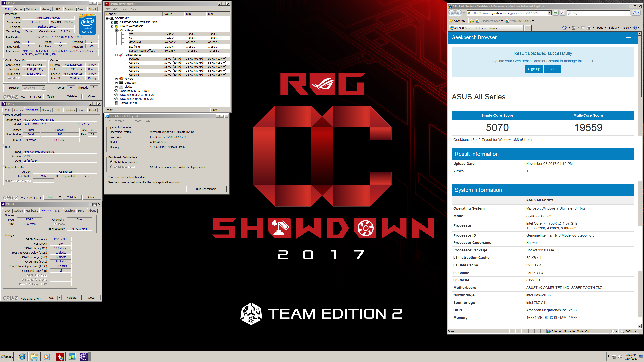The height and width of the screenshot is (362, 644).
Task: Open the Socket #1 selection dropdown
Action: point(43,88)
